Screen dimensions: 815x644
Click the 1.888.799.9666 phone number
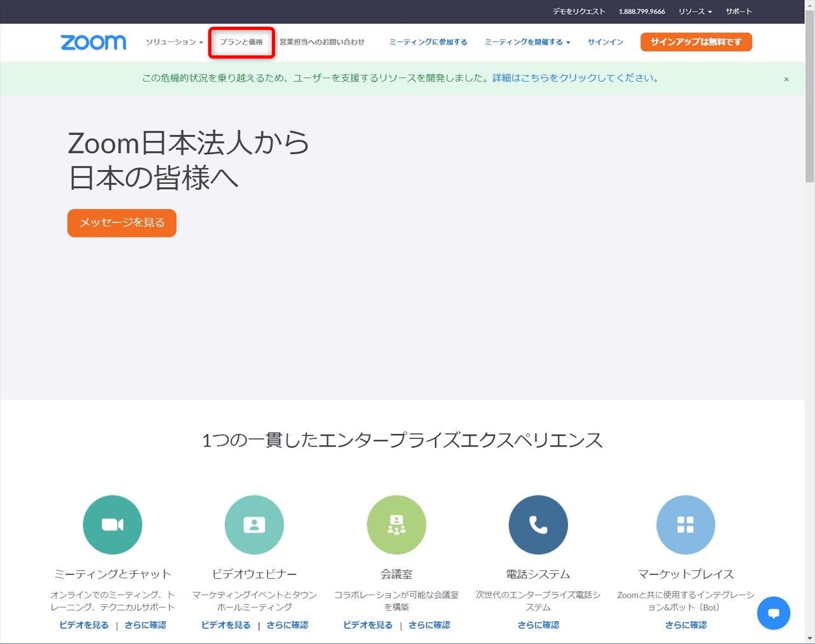point(642,11)
